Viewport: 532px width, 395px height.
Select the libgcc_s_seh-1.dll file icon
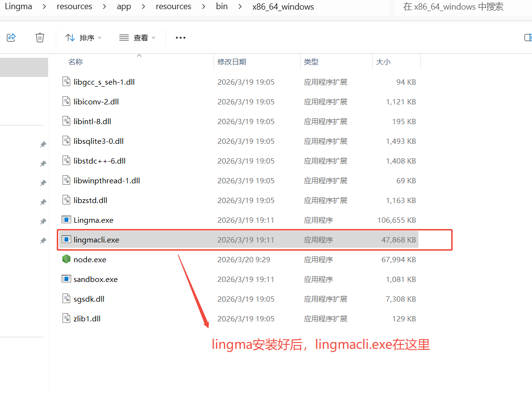point(66,82)
